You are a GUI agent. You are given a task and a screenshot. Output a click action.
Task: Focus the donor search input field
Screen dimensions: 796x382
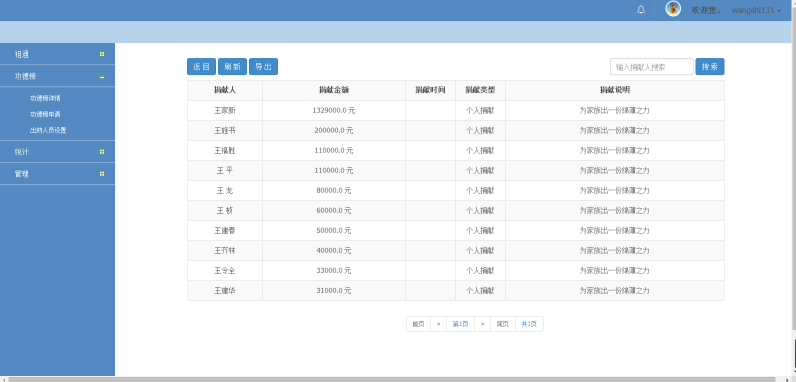[652, 67]
